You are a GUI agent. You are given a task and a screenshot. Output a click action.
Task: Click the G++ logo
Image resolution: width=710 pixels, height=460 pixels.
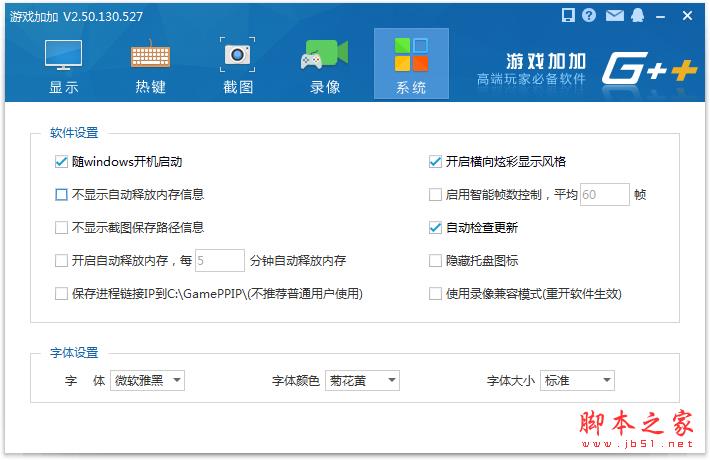[x=649, y=68]
